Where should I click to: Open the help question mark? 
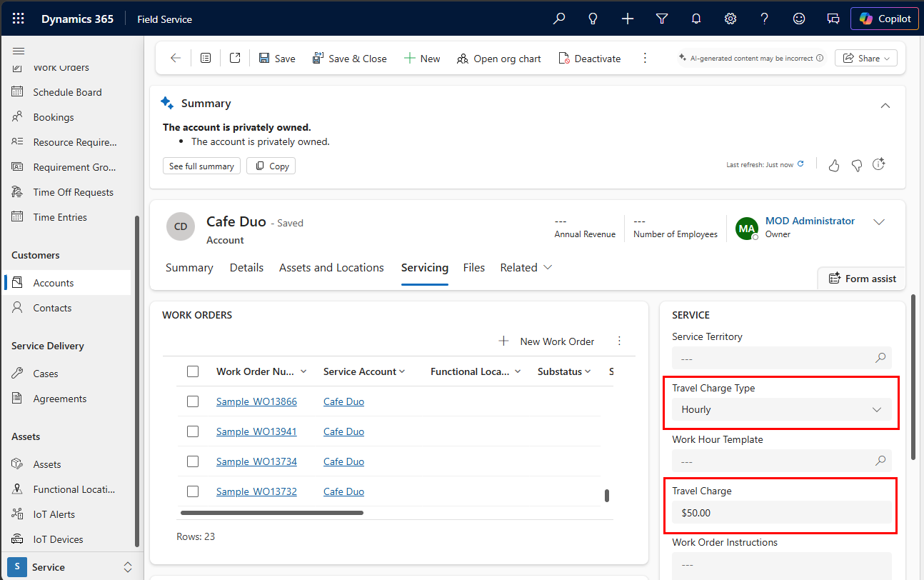[765, 19]
